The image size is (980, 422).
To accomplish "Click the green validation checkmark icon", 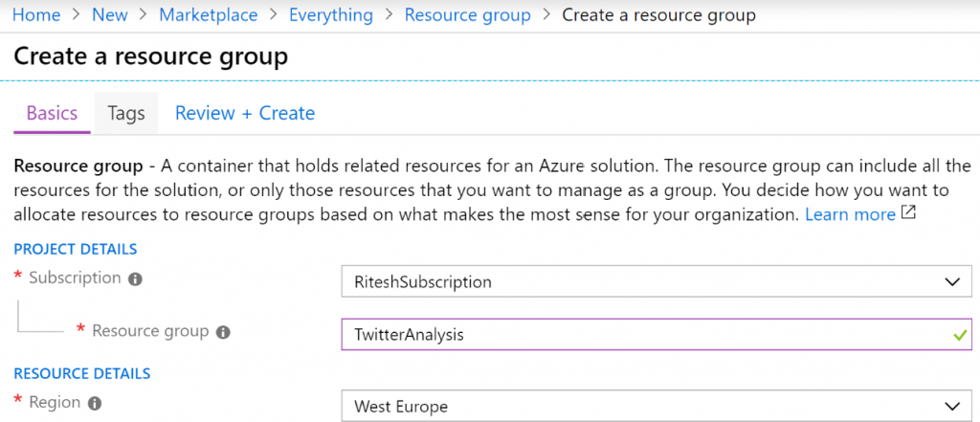I will coord(959,335).
